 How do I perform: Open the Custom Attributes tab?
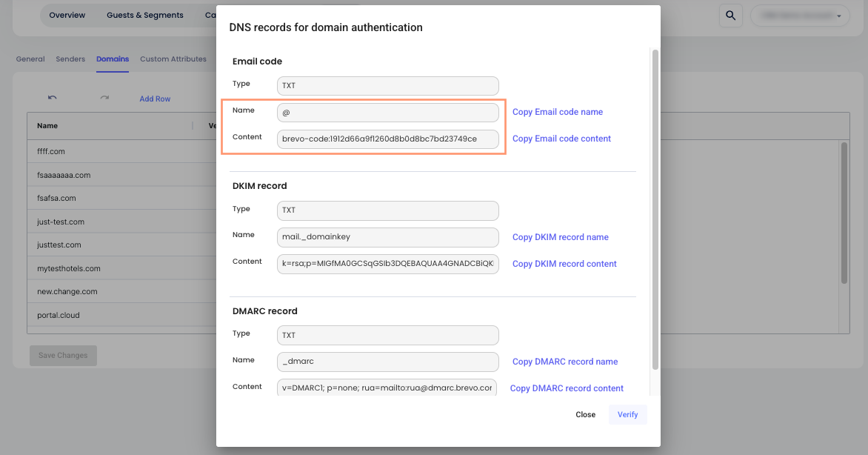point(173,59)
